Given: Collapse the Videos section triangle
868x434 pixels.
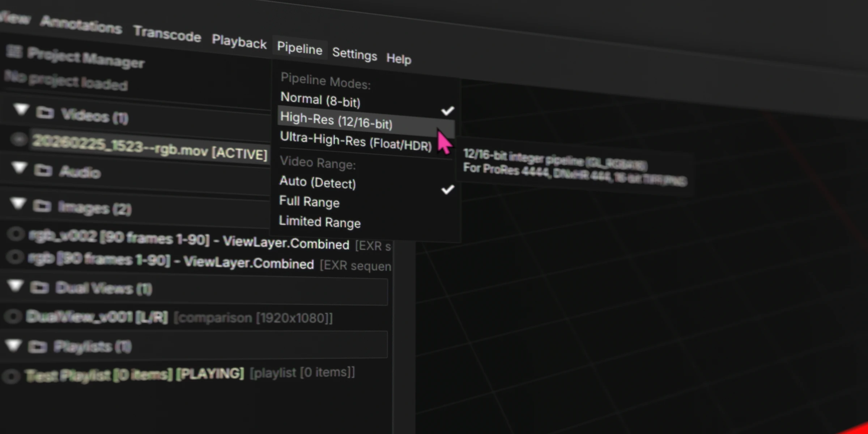Looking at the screenshot, I should 21,109.
